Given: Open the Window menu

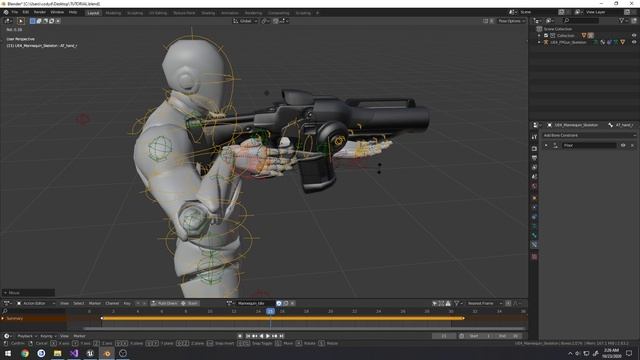Looking at the screenshot, I should tap(57, 12).
